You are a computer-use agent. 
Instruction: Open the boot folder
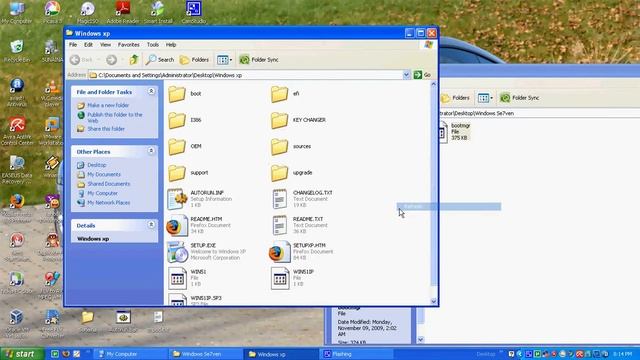click(184, 94)
